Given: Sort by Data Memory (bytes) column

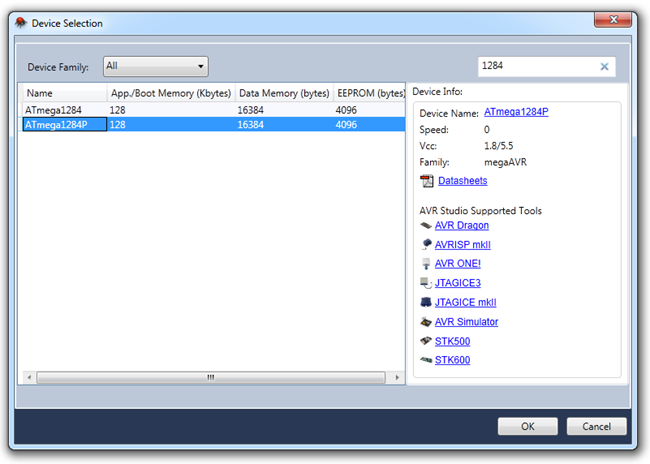Looking at the screenshot, I should [283, 93].
